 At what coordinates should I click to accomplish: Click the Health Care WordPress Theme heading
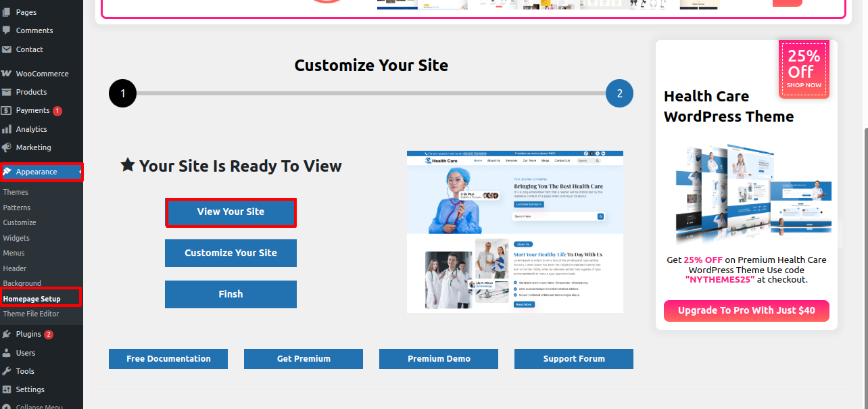click(x=729, y=106)
